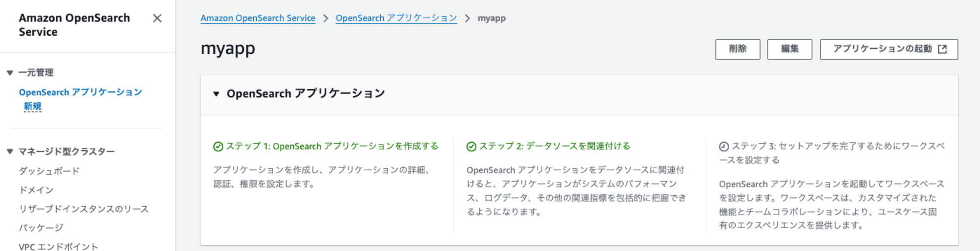Image resolution: width=980 pixels, height=251 pixels.
Task: Click the 新規 badge in the sidebar
Action: (x=32, y=107)
